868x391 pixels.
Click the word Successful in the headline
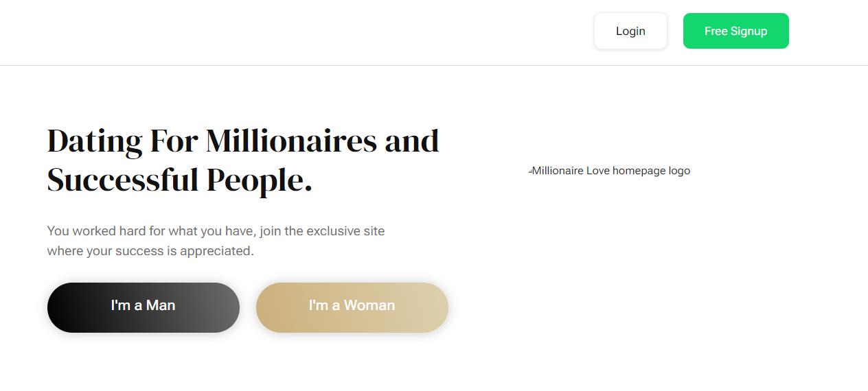coord(122,180)
